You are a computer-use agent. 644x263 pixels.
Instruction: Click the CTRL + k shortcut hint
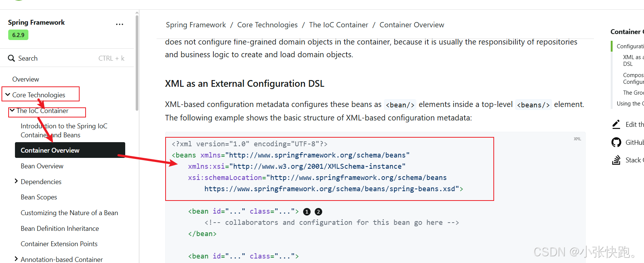pos(111,58)
